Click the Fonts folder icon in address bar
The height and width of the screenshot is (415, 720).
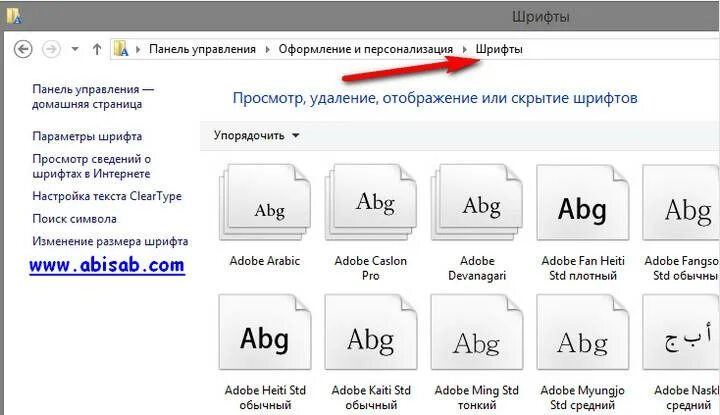coord(121,48)
